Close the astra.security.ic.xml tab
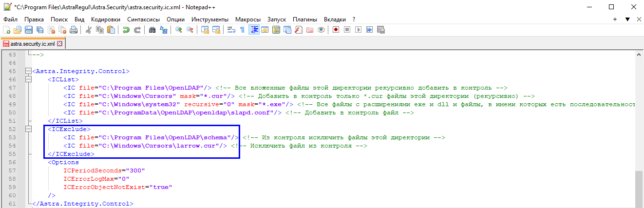Viewport: 644px width, 208px height. tap(60, 44)
